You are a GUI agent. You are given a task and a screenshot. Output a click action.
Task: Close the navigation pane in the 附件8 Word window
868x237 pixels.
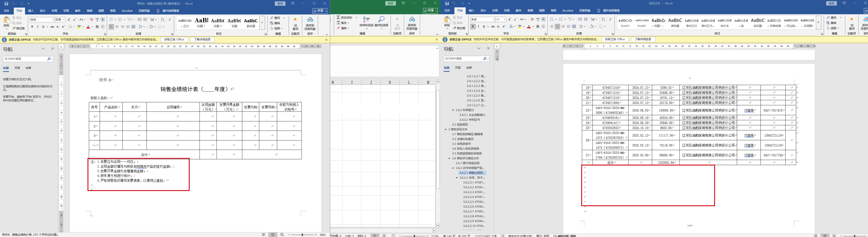53,49
